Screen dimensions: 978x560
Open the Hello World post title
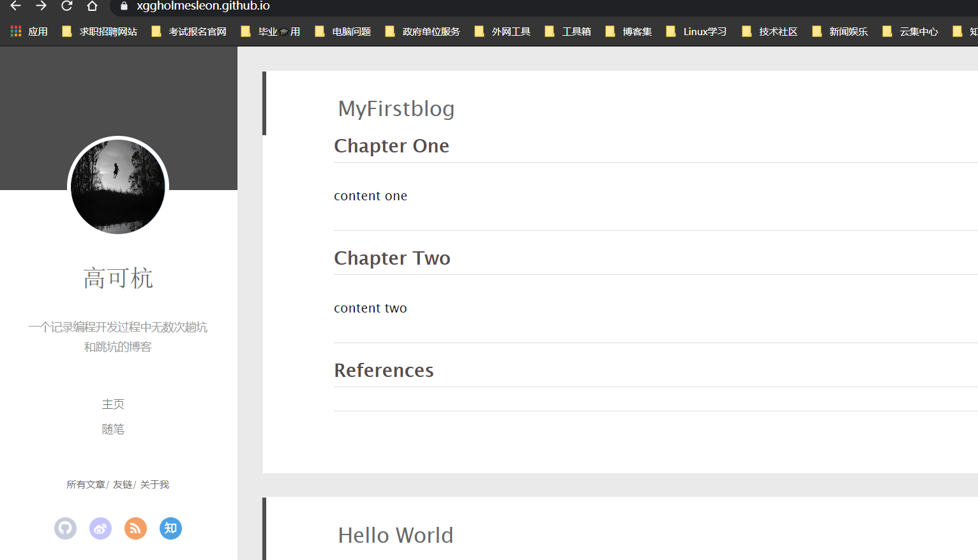(395, 535)
